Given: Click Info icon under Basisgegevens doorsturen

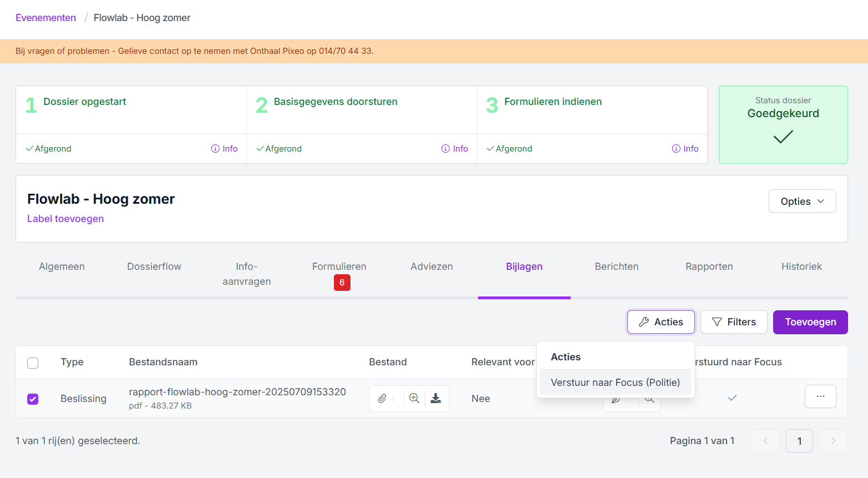Looking at the screenshot, I should [x=454, y=149].
